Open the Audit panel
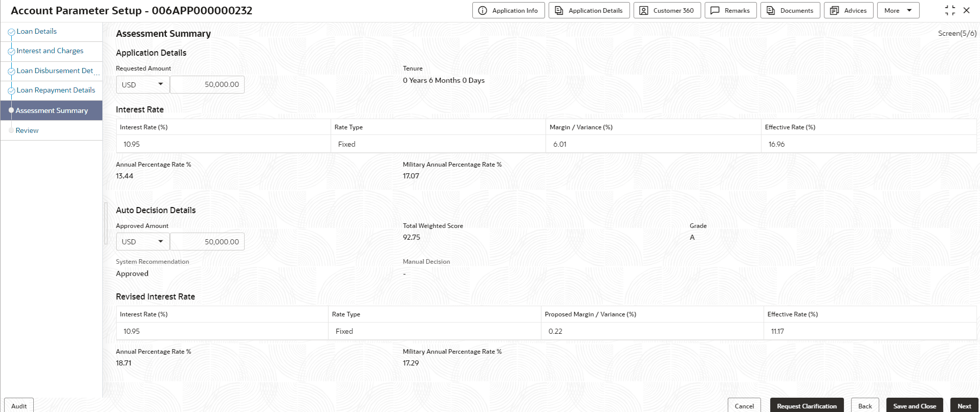This screenshot has height=412, width=980. click(x=19, y=406)
